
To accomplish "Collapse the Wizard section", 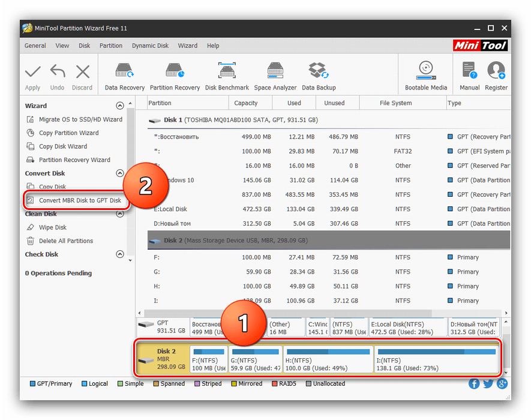I will 119,106.
